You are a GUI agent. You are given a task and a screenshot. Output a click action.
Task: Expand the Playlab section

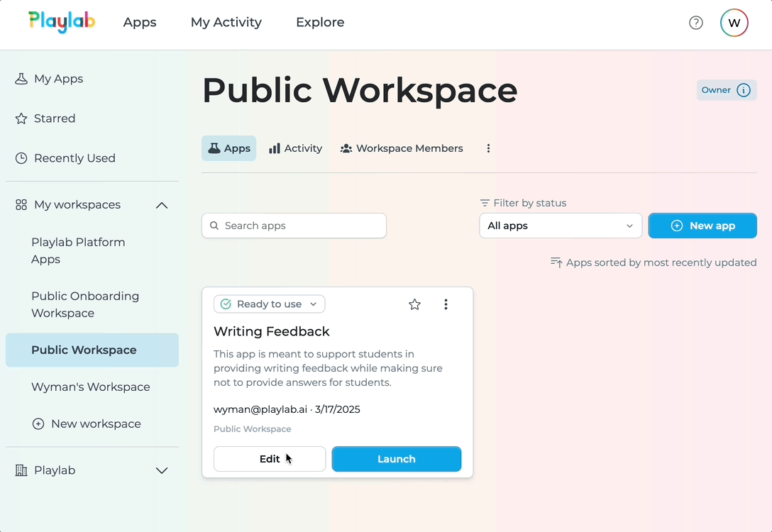pos(162,470)
